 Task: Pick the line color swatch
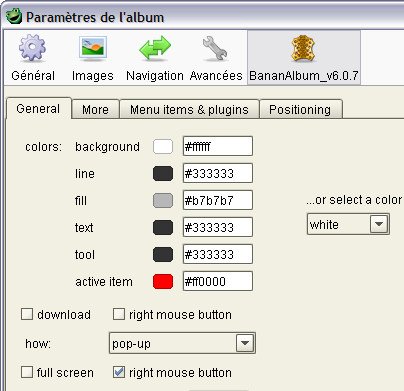pyautogui.click(x=163, y=173)
